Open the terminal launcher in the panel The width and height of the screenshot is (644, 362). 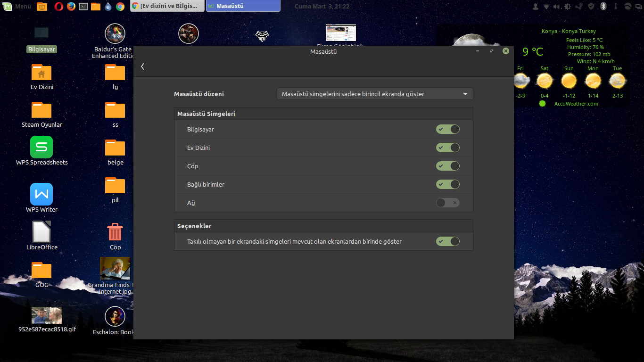coord(83,6)
